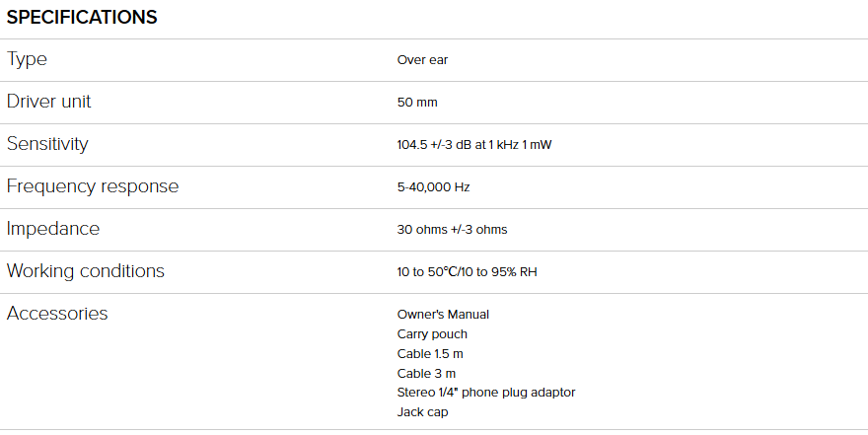This screenshot has height=435, width=868.
Task: Select the Sensitivity row label
Action: click(47, 144)
